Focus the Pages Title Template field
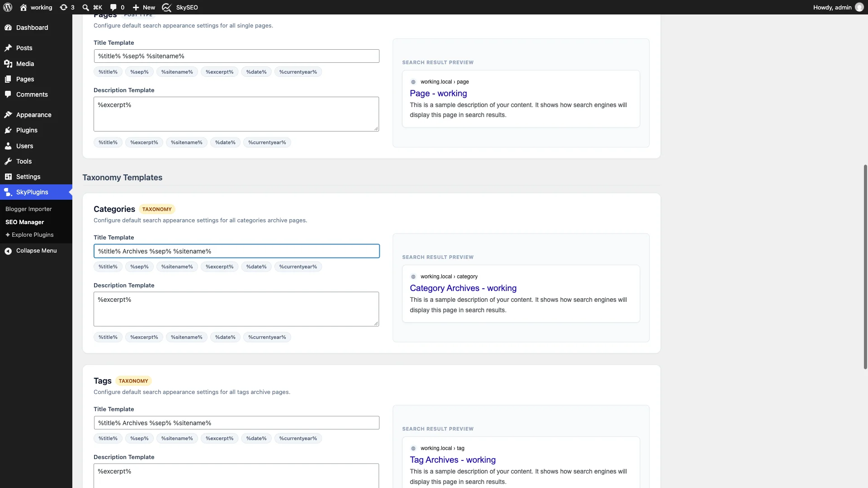The width and height of the screenshot is (868, 488). point(236,56)
